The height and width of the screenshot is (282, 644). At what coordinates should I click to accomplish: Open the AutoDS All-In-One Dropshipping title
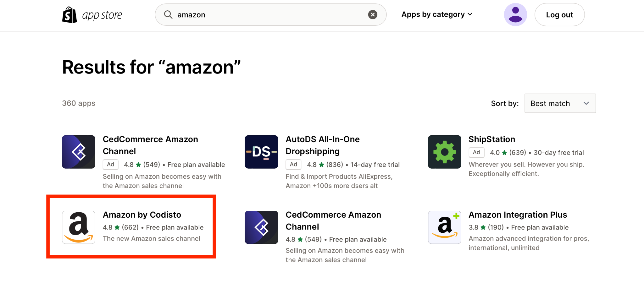click(x=323, y=145)
